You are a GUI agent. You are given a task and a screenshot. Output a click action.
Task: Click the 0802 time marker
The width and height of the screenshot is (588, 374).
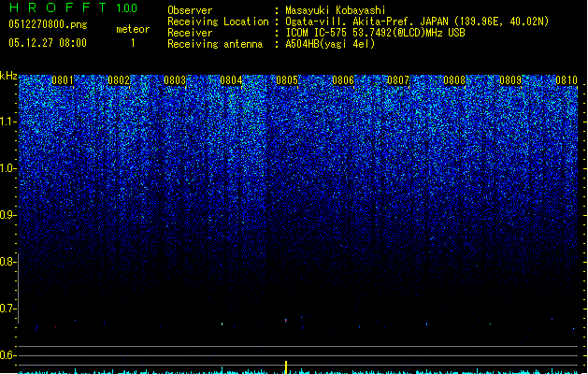pos(119,80)
